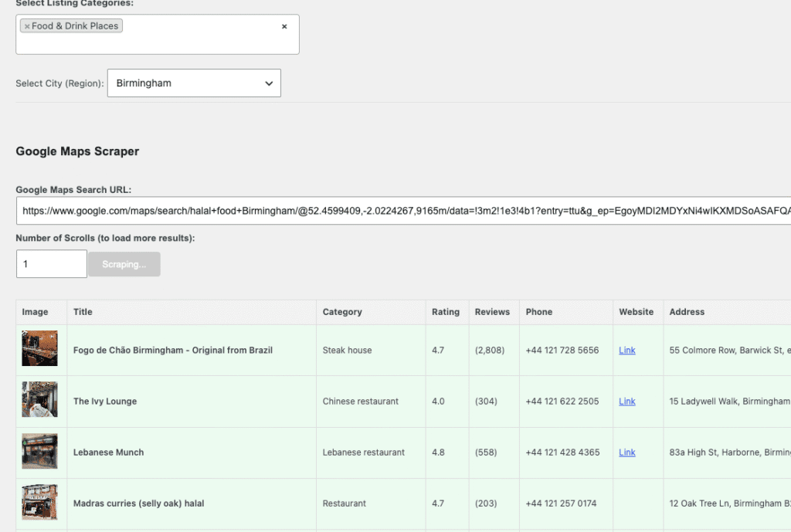This screenshot has height=532, width=791.
Task: Select the title "Lebanese Munch"
Action: point(108,452)
